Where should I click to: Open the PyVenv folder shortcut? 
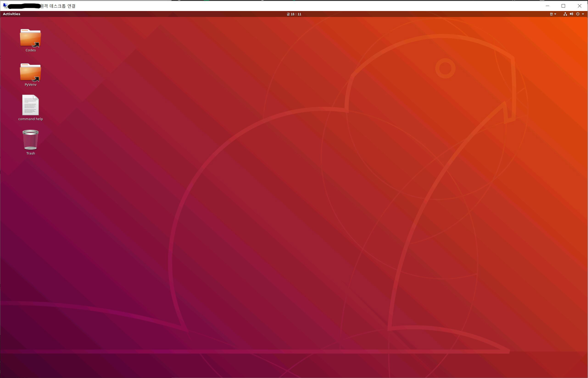(x=31, y=72)
